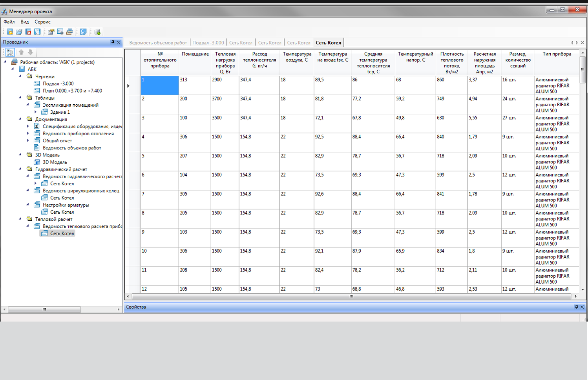Switch to Ведомость объемов работ tab
The height and width of the screenshot is (380, 588).
[158, 43]
